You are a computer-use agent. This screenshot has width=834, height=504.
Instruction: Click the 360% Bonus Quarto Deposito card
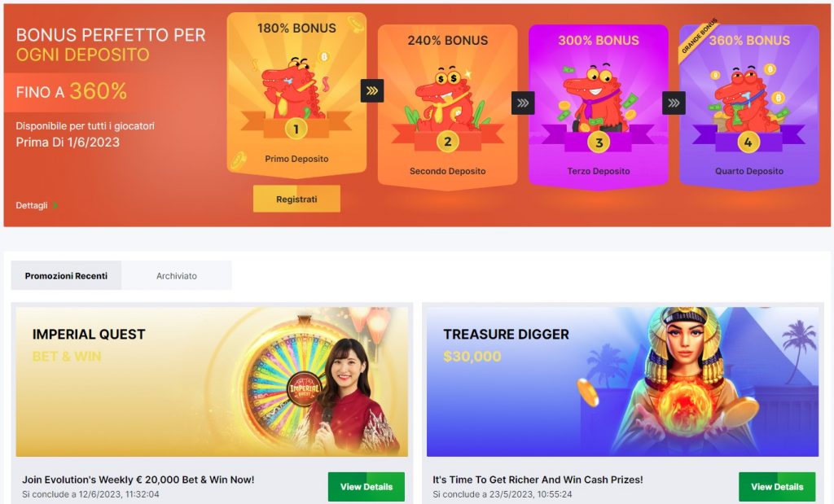click(x=749, y=105)
